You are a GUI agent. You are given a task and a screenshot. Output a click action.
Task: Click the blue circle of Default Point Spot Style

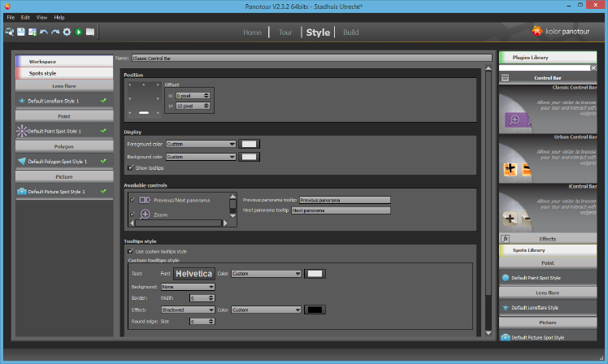(506, 278)
